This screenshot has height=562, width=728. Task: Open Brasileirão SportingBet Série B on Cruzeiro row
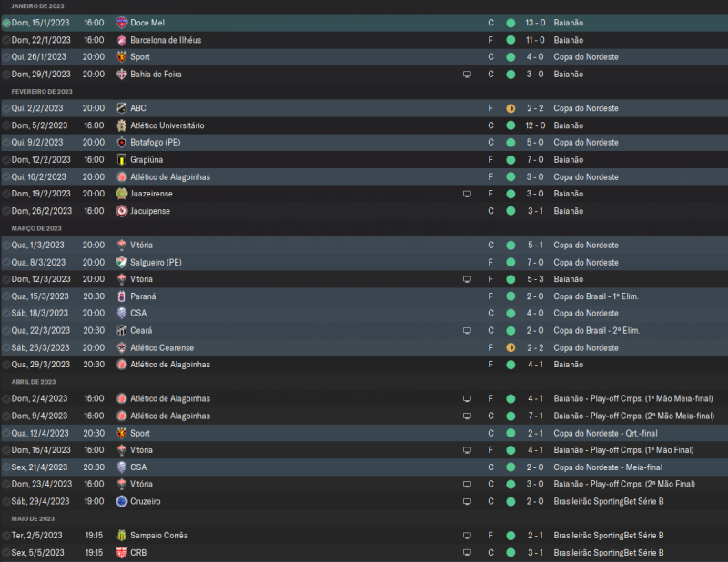click(x=608, y=501)
